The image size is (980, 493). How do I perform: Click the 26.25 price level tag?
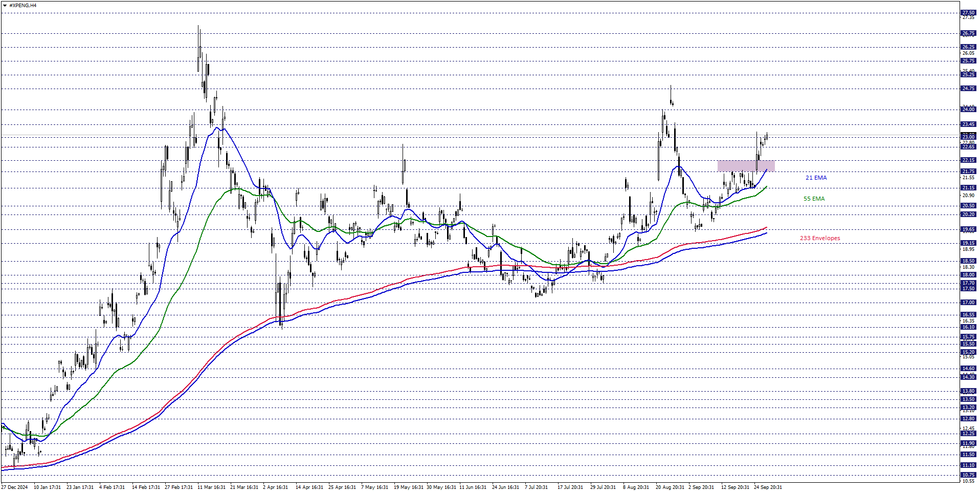968,47
